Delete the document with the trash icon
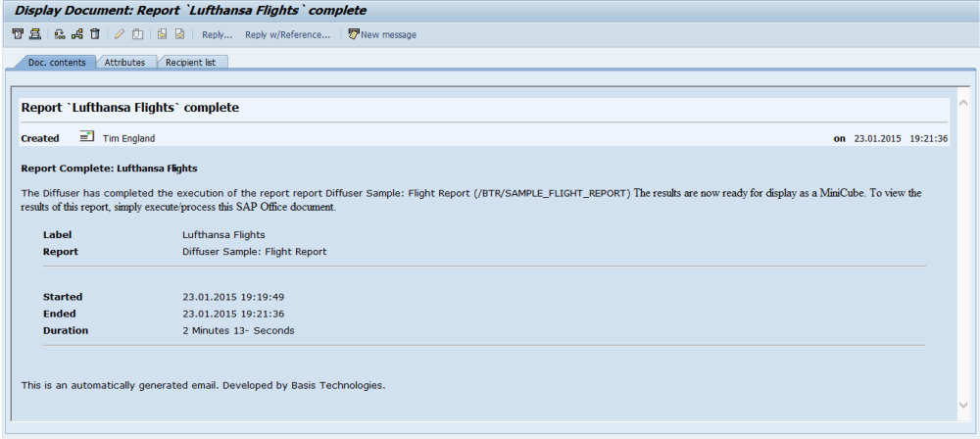This screenshot has height=439, width=980. [x=95, y=34]
